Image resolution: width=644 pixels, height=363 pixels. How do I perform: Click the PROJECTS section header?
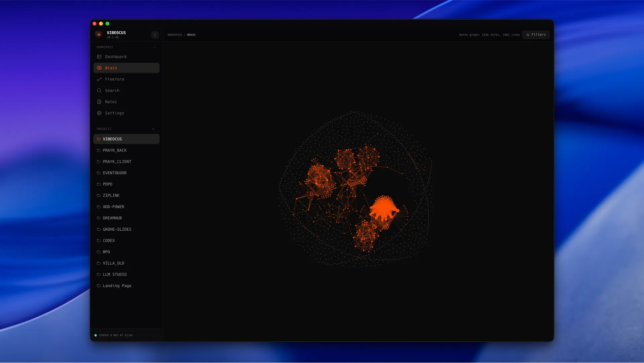104,129
